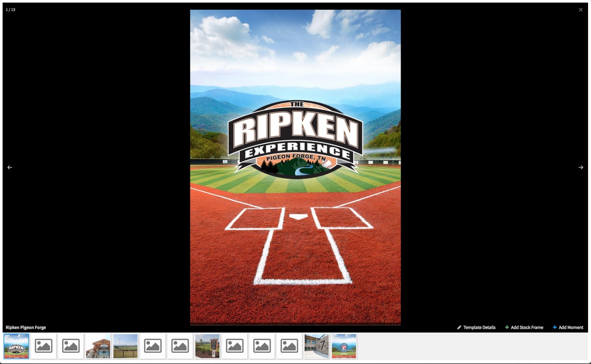Select the Ripken Experience logo thumbnail
Viewport: 591px width, 364px height.
click(x=16, y=346)
